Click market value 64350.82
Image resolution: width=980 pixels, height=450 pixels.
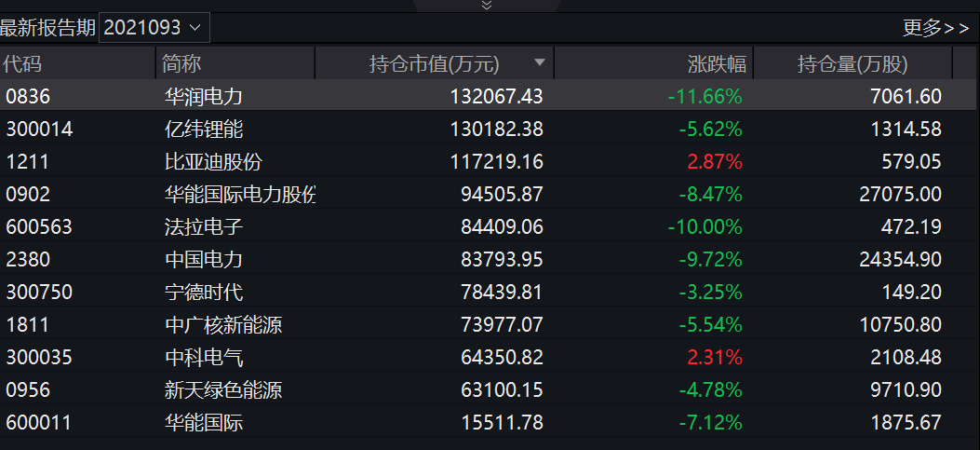tap(502, 357)
